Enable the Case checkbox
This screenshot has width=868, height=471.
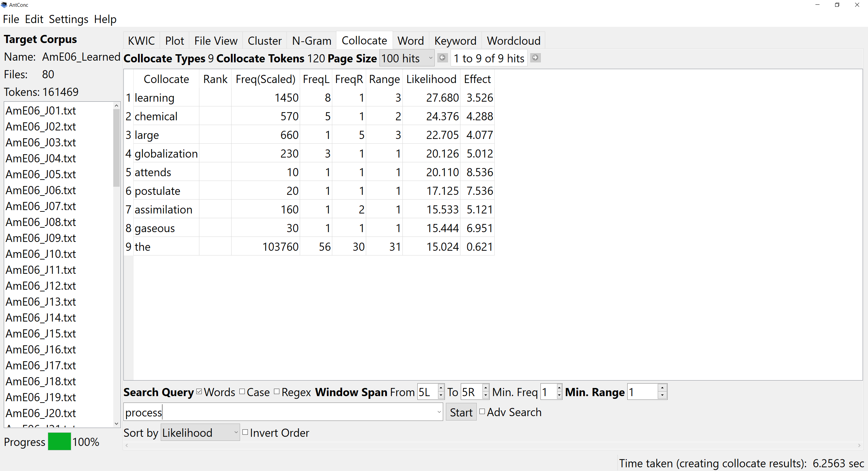[x=242, y=392]
